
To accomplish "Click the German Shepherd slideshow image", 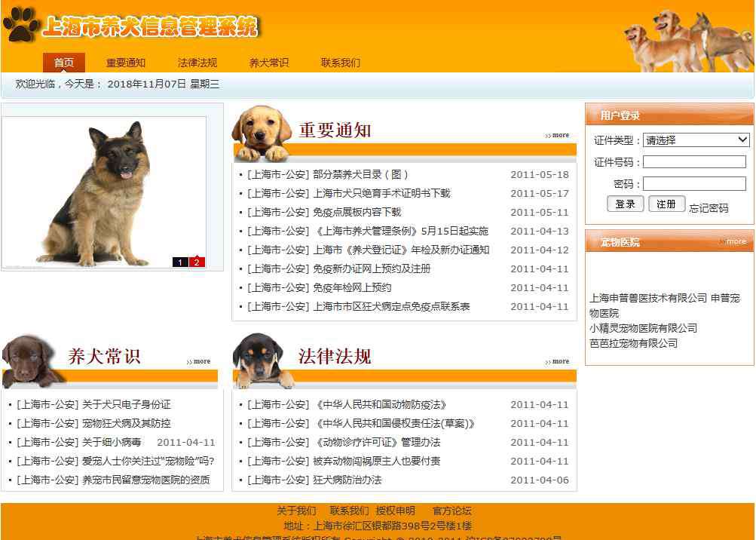I will (x=104, y=192).
